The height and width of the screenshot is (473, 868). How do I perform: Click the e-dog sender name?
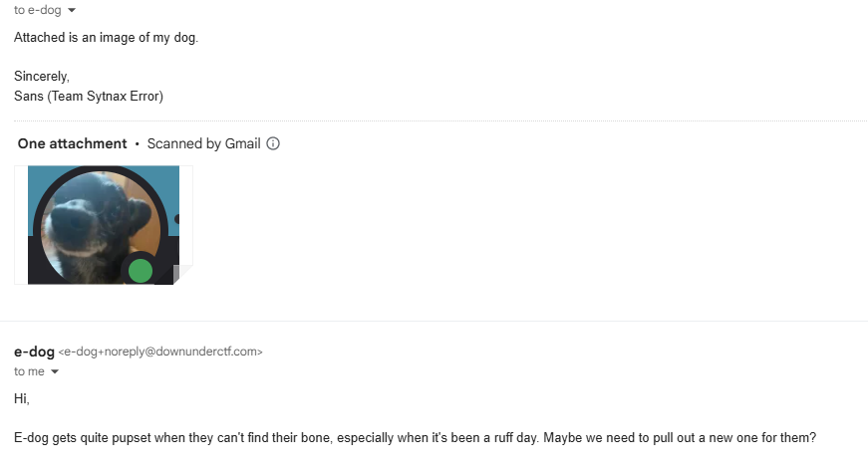(x=34, y=352)
